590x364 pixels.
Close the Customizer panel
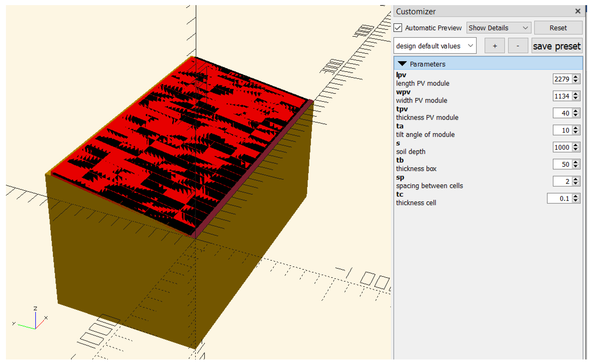(577, 11)
